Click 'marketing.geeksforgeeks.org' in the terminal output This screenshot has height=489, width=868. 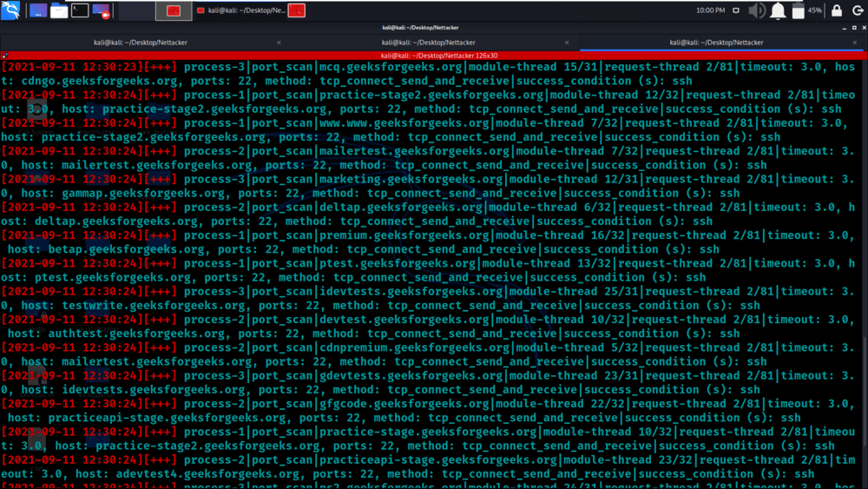click(x=411, y=179)
